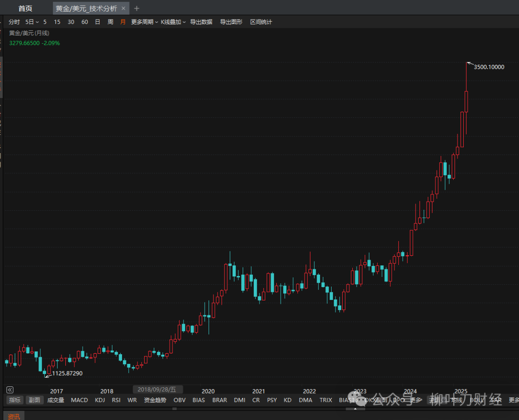Select the WR indicator

pos(132,400)
